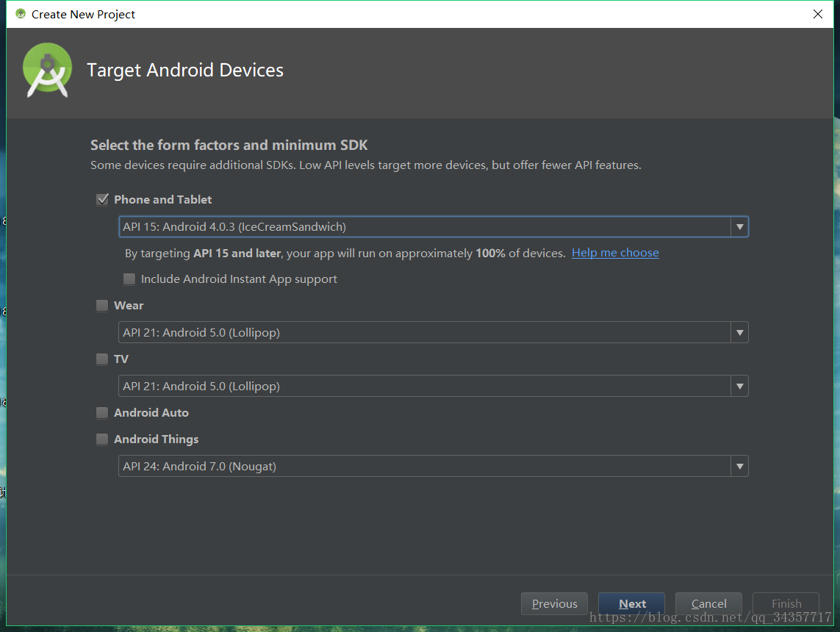Click the Android Studio logo in header
Screen dimensions: 840x632
click(x=47, y=70)
